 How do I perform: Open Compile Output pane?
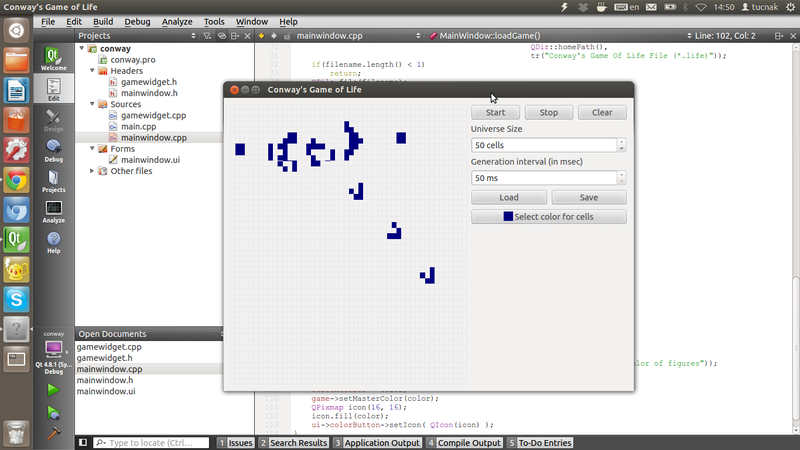(464, 442)
